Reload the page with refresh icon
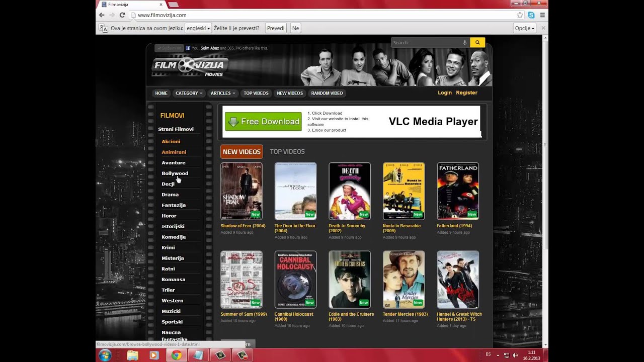This screenshot has height=362, width=644. pyautogui.click(x=122, y=15)
